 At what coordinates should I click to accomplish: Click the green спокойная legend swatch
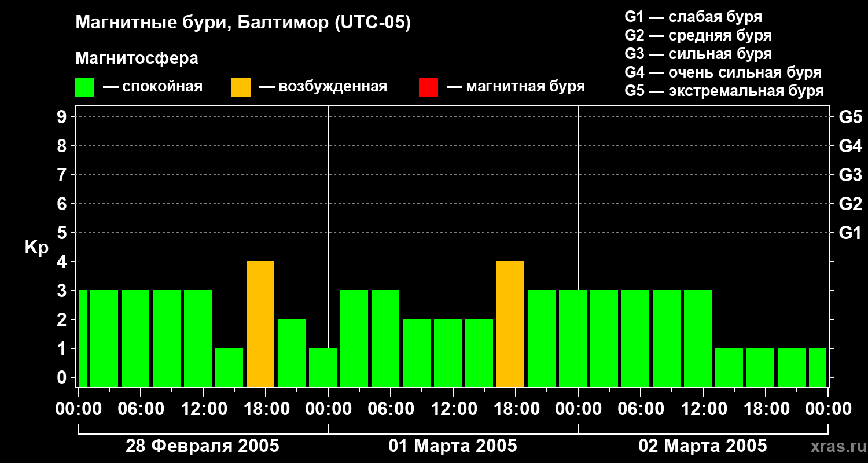click(x=84, y=87)
